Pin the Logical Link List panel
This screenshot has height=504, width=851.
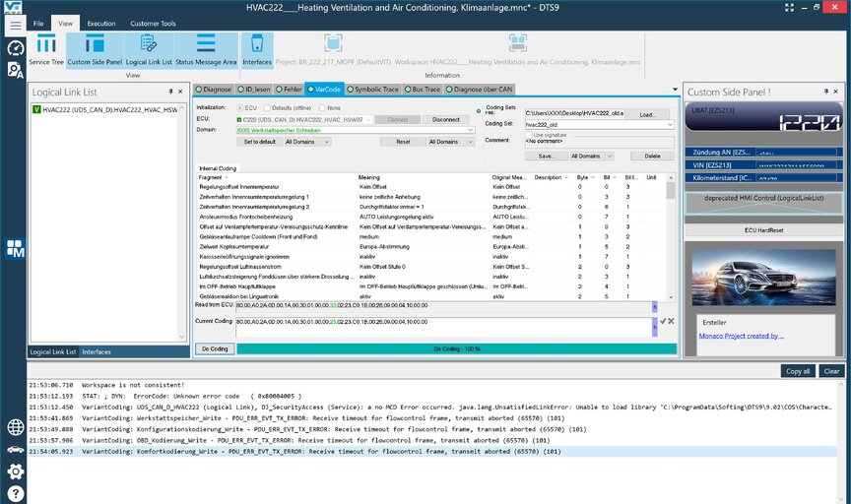170,92
